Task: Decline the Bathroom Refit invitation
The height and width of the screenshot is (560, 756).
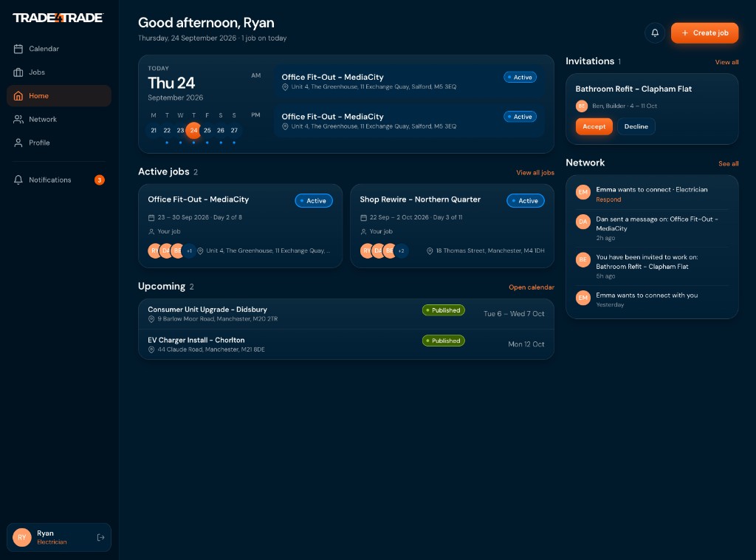Action: click(x=636, y=126)
